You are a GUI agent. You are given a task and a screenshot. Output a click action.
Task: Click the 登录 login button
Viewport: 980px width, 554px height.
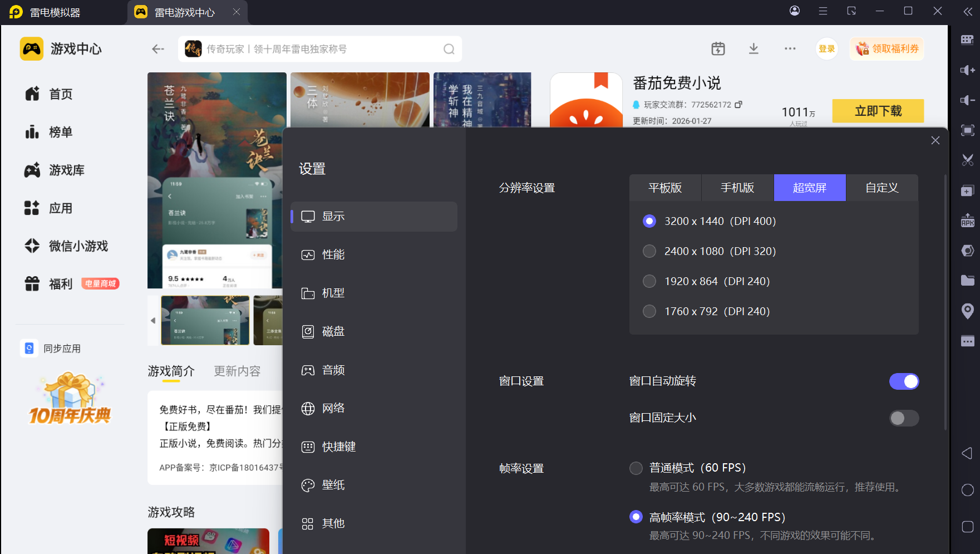(826, 49)
